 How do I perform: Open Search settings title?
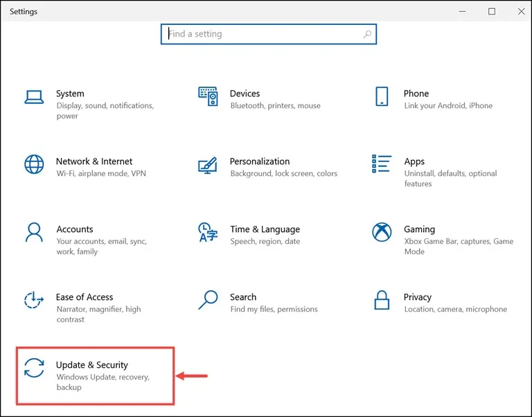point(243,297)
